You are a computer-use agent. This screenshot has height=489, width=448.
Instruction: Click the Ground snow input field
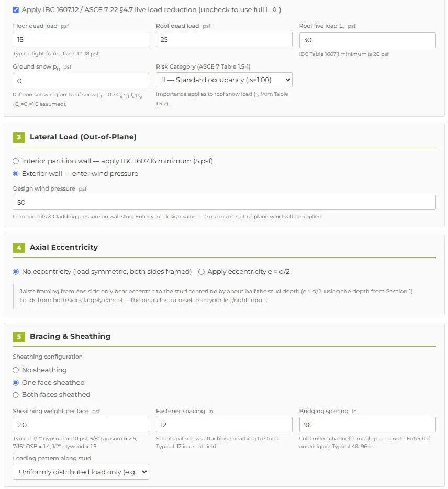click(x=81, y=81)
